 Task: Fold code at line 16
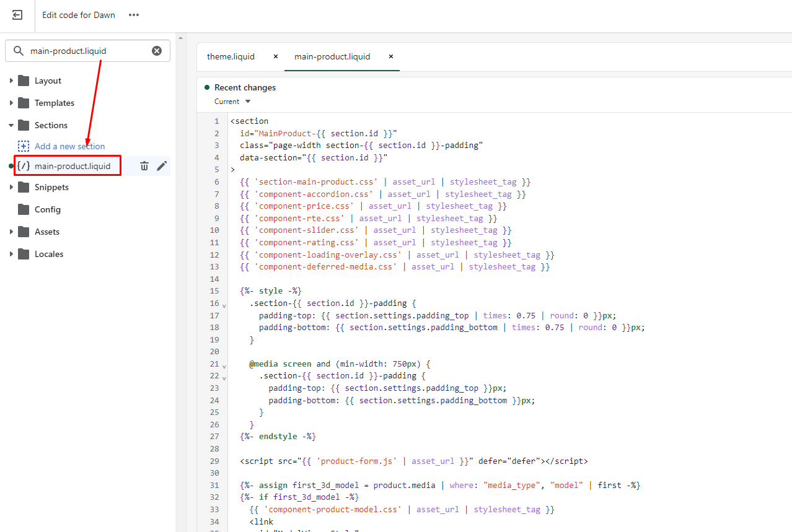tap(224, 305)
